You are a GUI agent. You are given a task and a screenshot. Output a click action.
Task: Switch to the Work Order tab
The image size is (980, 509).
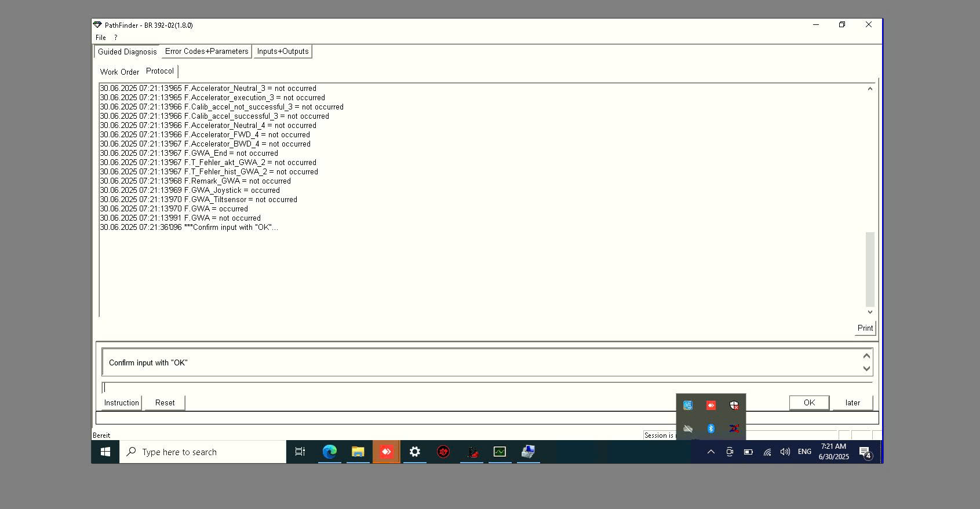click(x=119, y=72)
